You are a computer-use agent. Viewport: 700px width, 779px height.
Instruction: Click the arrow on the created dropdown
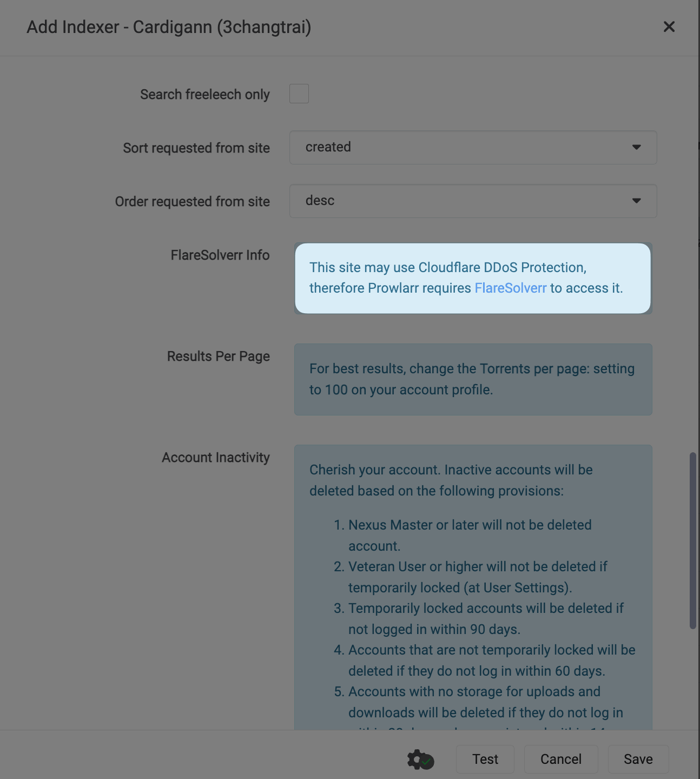click(636, 147)
